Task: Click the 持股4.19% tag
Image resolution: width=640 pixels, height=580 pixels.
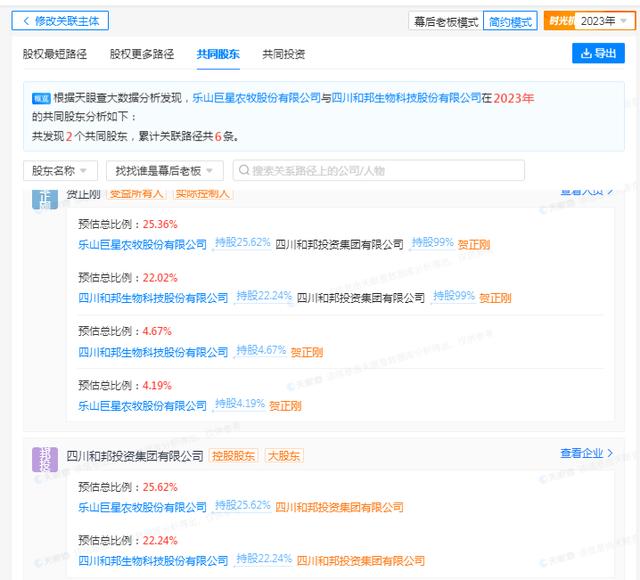Action: 240,404
